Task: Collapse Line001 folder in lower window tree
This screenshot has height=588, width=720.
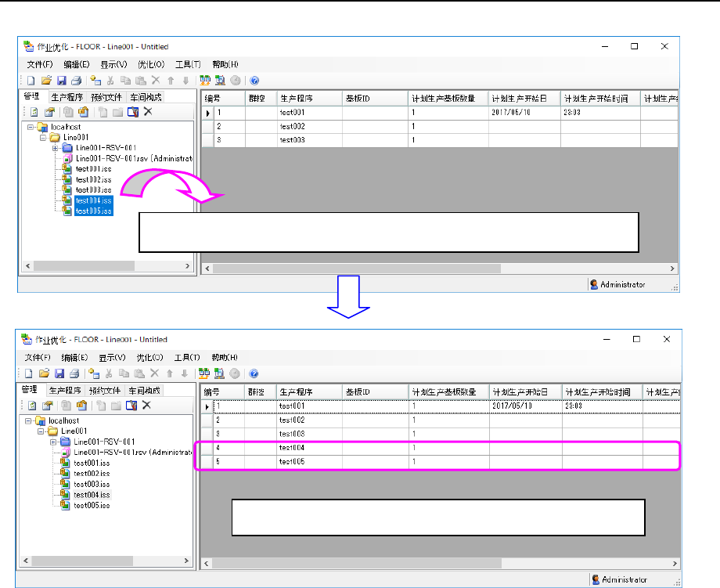Action: (x=41, y=431)
